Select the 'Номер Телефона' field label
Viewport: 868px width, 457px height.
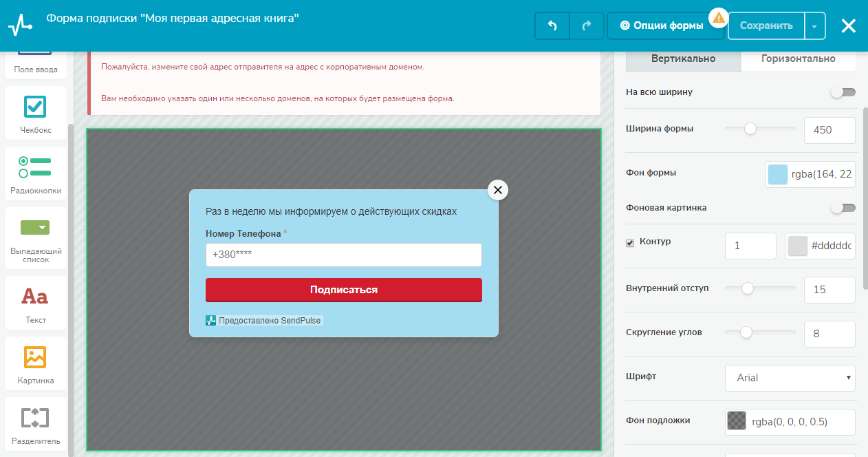pyautogui.click(x=243, y=233)
